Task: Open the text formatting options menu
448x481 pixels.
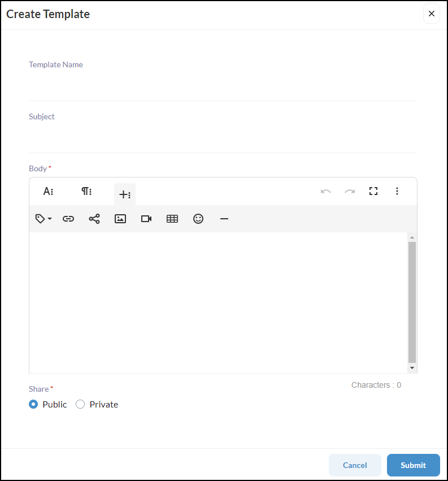Action: pyautogui.click(x=48, y=191)
